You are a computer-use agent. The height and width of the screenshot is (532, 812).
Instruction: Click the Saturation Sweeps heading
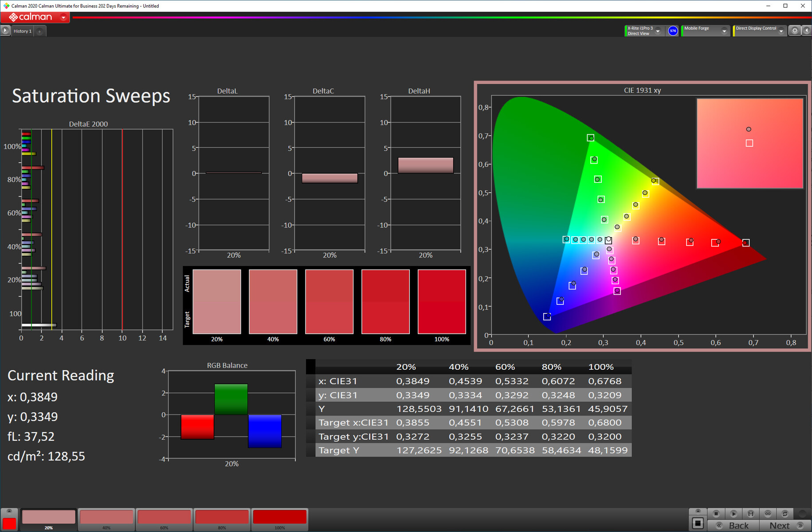91,96
